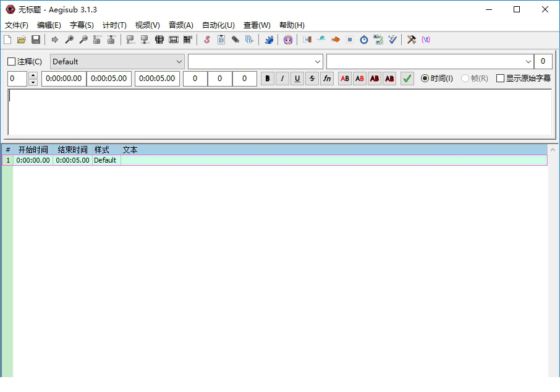Viewport: 560px width, 392px height.
Task: Click the layer number input field
Action: tap(17, 79)
